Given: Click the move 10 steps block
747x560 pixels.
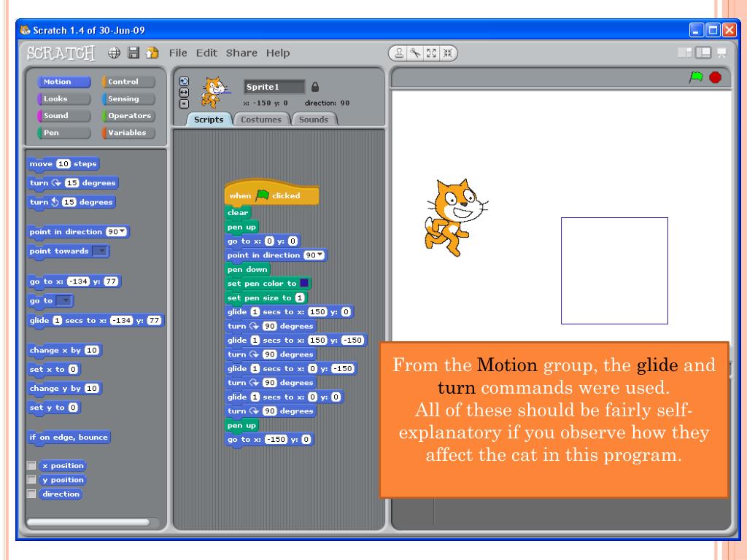Looking at the screenshot, I should 63,164.
